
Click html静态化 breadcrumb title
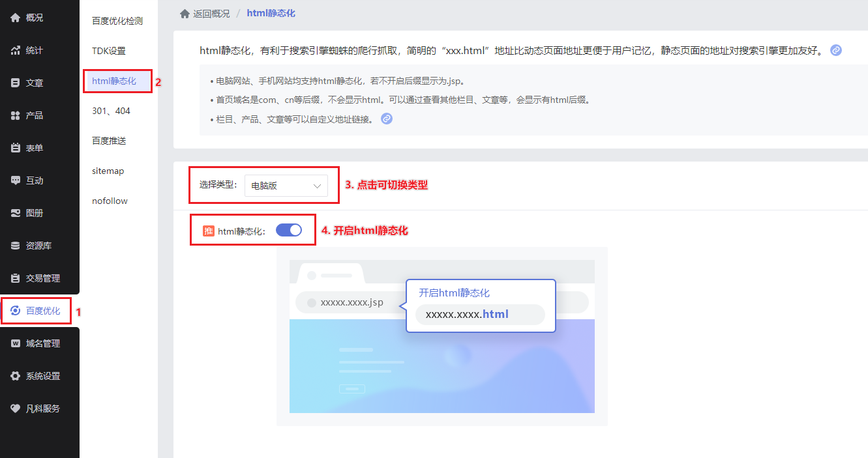coord(271,13)
